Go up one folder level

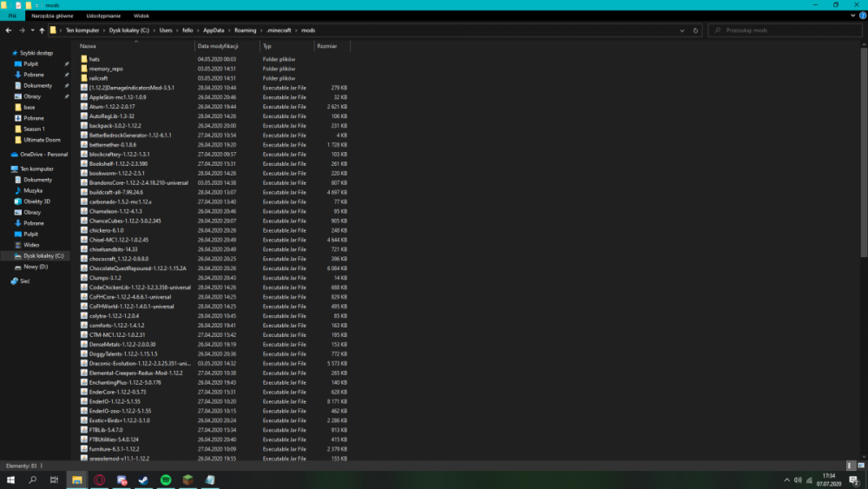(x=42, y=30)
